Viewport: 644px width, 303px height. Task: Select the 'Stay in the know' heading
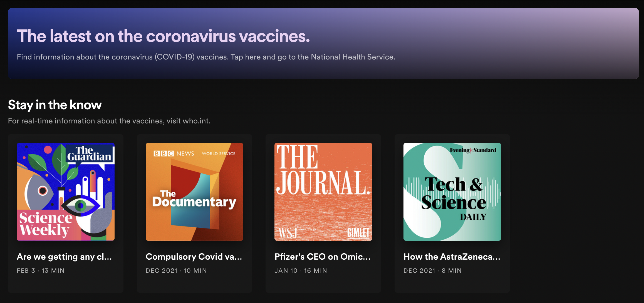click(55, 105)
